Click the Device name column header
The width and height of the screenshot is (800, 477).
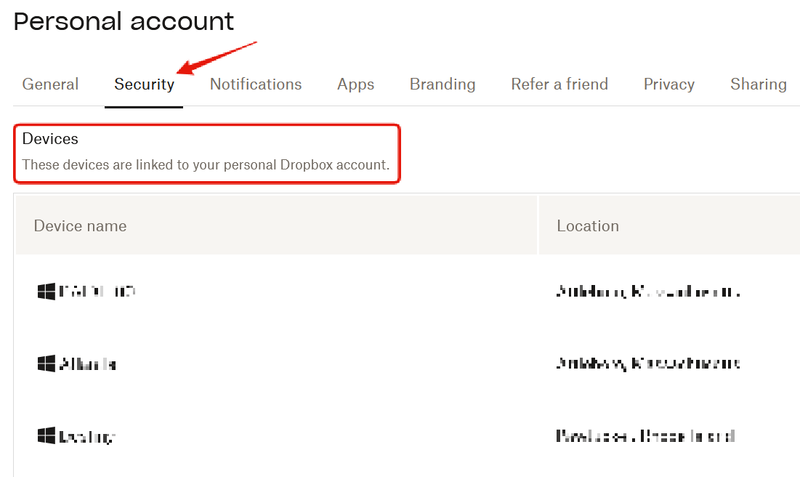point(80,226)
